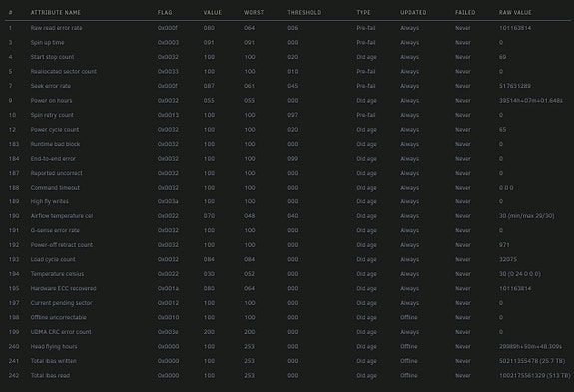Screen dimensions: 574x392
Task: Click the WORST column header
Action: pyautogui.click(x=254, y=12)
